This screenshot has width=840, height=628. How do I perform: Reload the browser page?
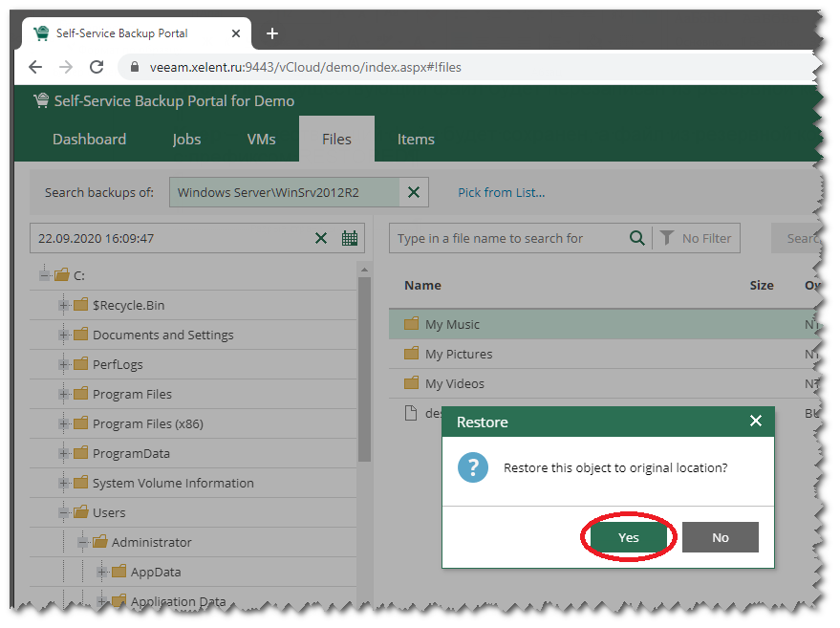pos(97,67)
